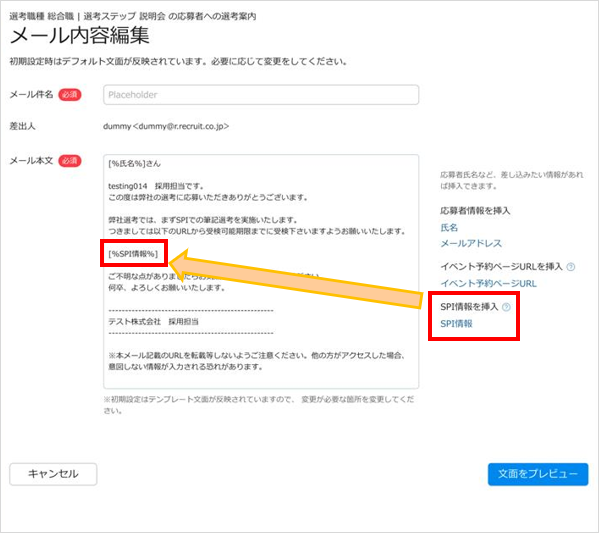Image resolution: width=599 pixels, height=533 pixels.
Task: Click the testing014 採用担当です line
Action: (156, 186)
